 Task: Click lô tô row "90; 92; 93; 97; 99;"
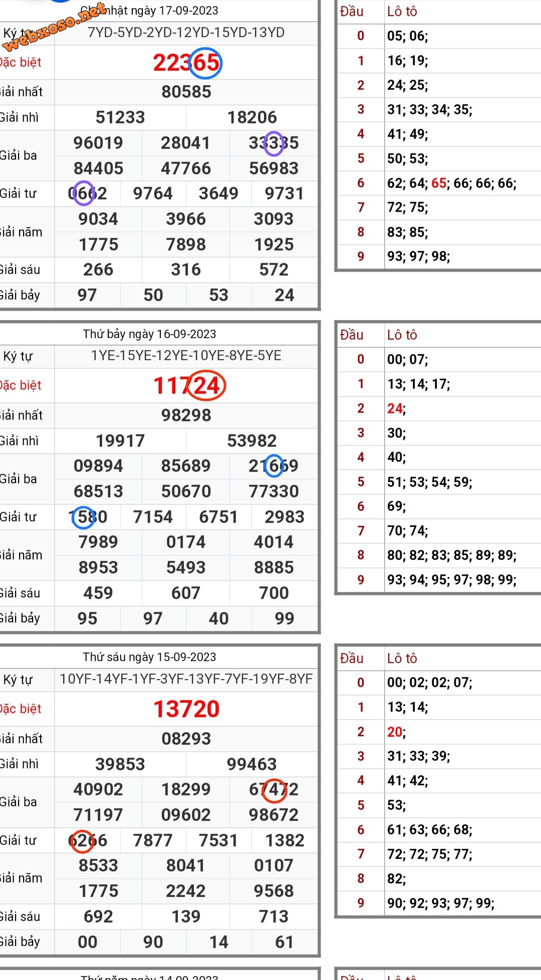tap(440, 903)
